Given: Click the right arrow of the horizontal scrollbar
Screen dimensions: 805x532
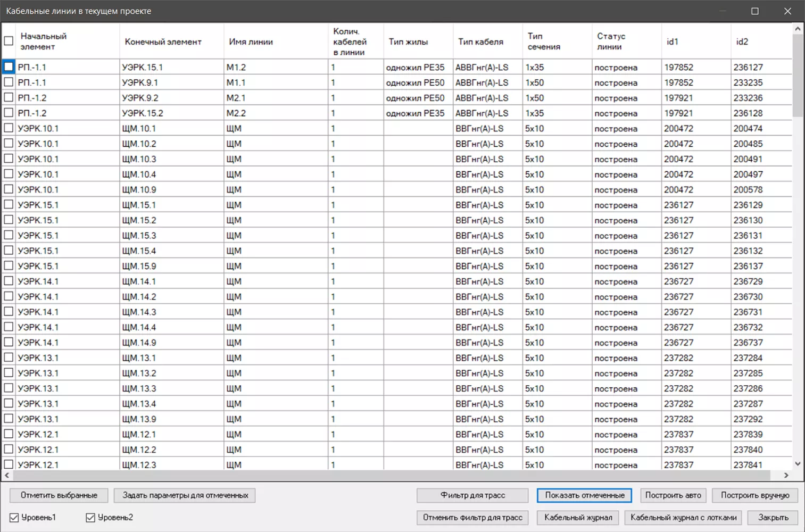Looking at the screenshot, I should pos(786,475).
